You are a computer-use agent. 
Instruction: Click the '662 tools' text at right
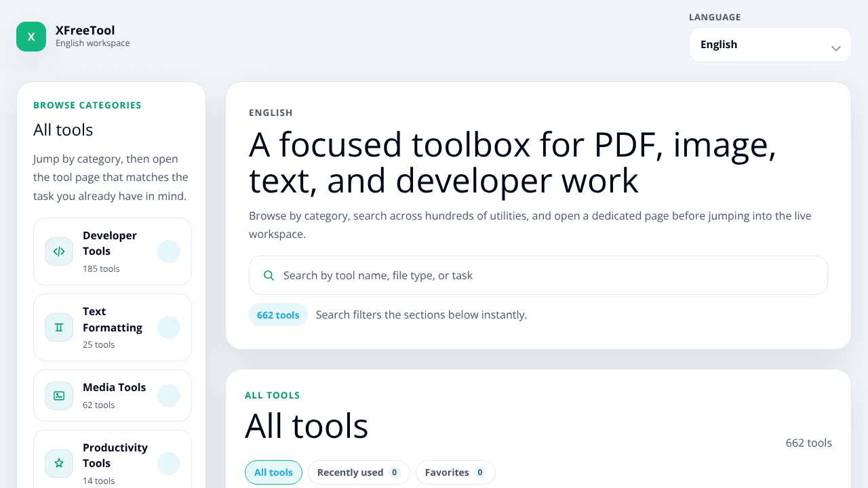click(x=809, y=443)
